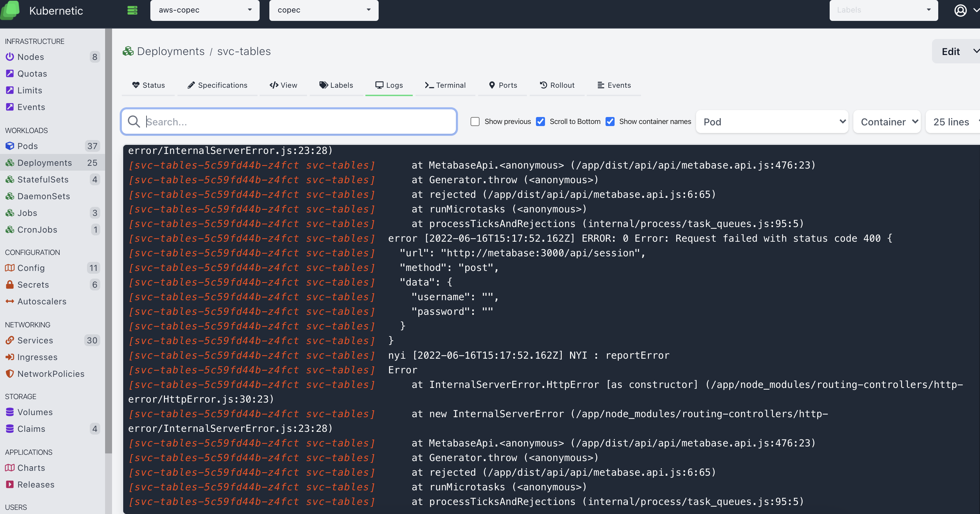Switch to the Status tab
Image resolution: width=980 pixels, height=514 pixels.
pos(148,85)
